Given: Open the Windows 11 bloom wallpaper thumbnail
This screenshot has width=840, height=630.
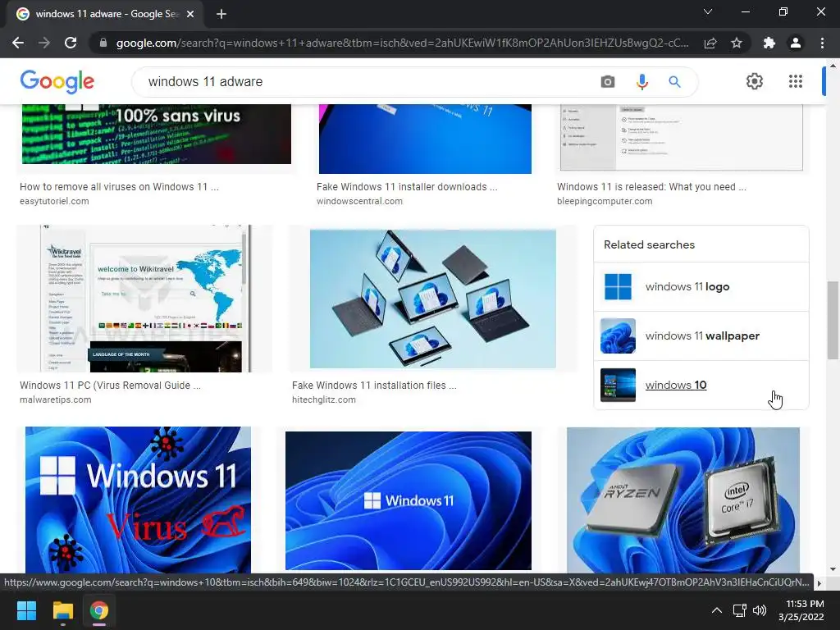Looking at the screenshot, I should [x=409, y=501].
